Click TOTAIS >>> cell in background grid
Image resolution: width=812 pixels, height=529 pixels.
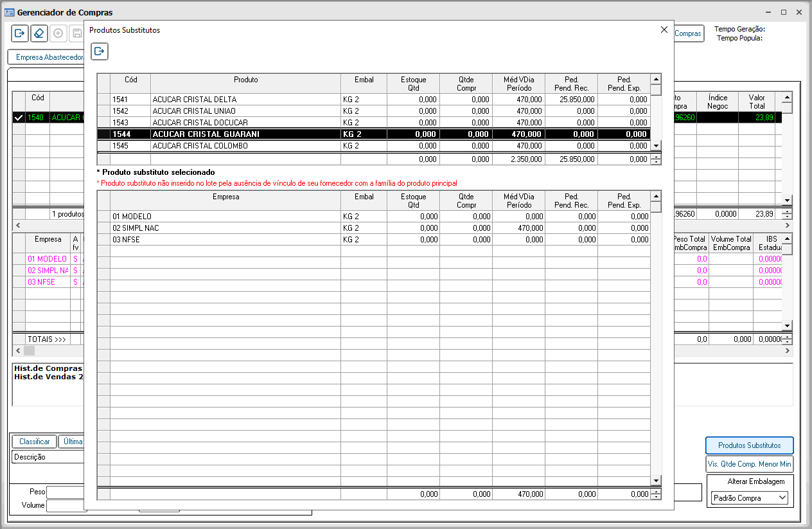48,339
